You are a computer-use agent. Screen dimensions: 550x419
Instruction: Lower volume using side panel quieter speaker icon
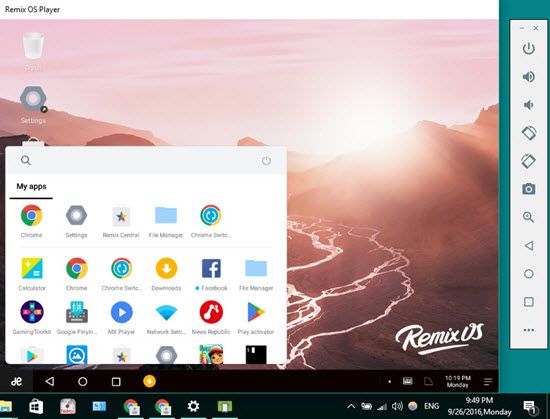click(528, 105)
